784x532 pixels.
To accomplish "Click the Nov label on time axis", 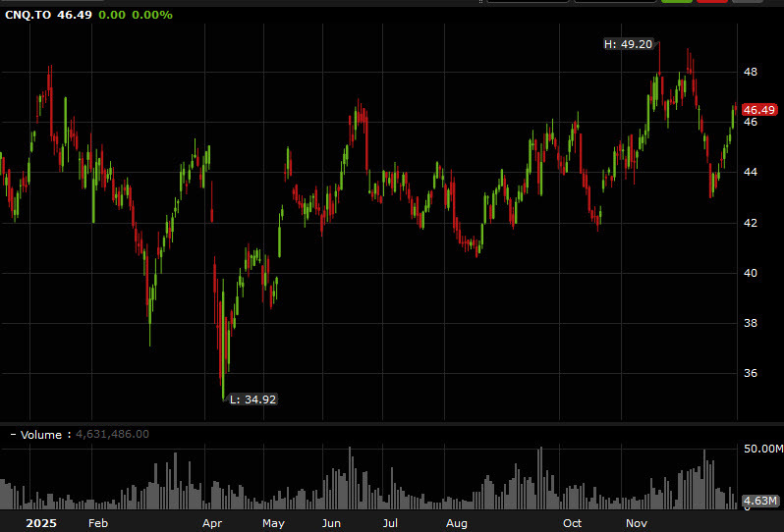I will pos(637,523).
